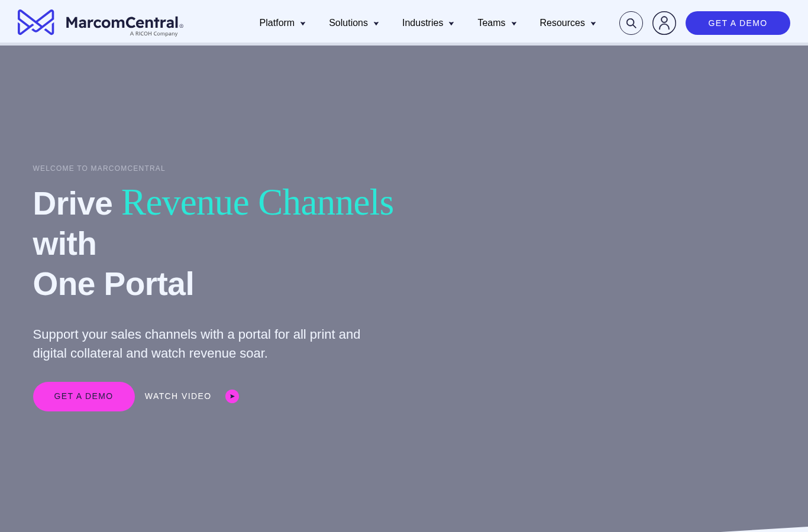Click the 'Revenue Channels' teal heading text
This screenshot has height=532, width=808.
(257, 203)
